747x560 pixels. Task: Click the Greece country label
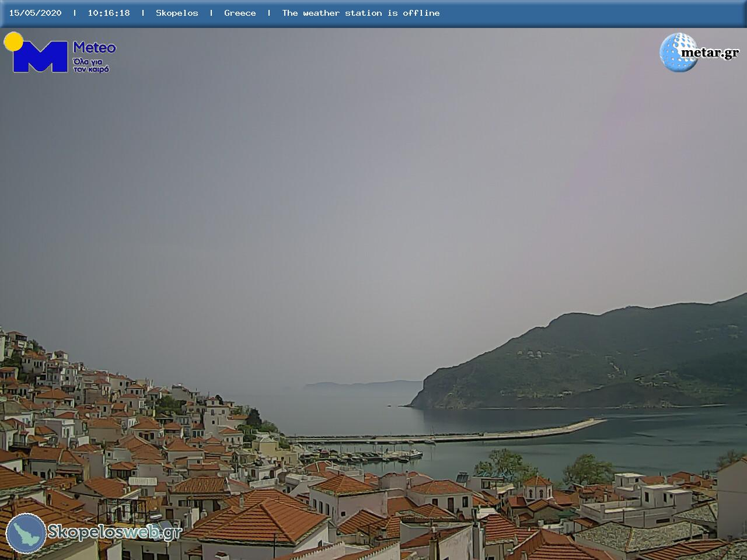(x=240, y=13)
